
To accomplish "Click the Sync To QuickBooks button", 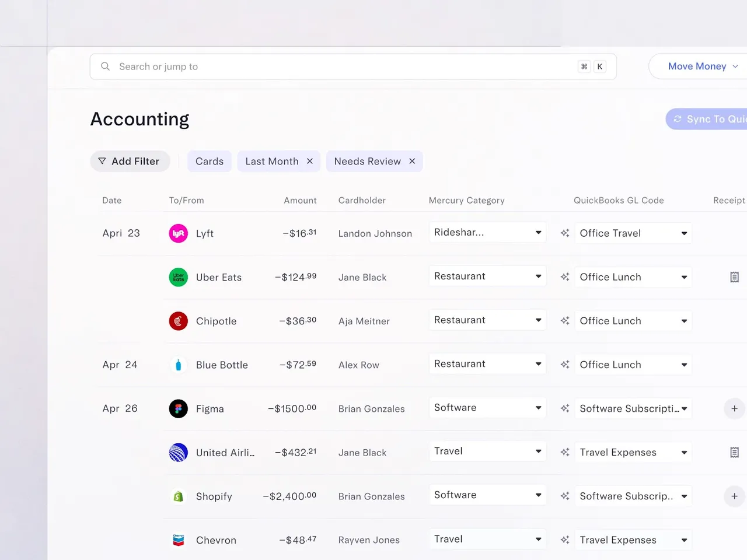I will 707,119.
